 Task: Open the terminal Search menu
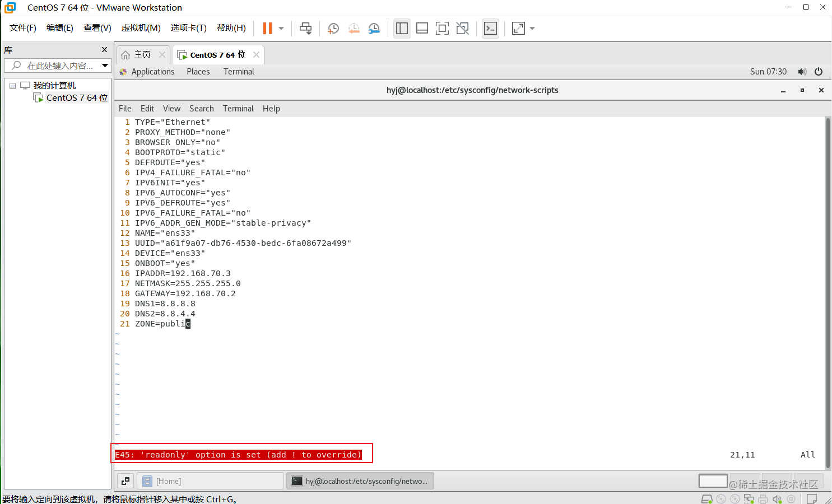click(x=202, y=109)
